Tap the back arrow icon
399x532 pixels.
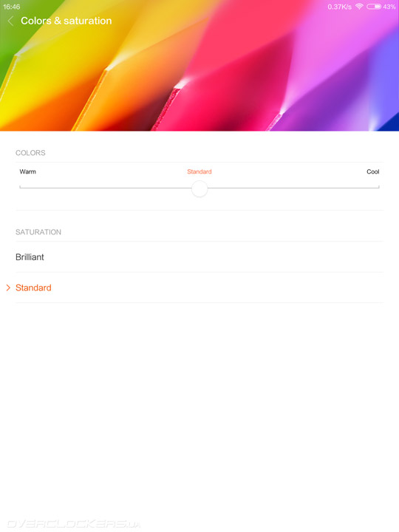(10, 21)
